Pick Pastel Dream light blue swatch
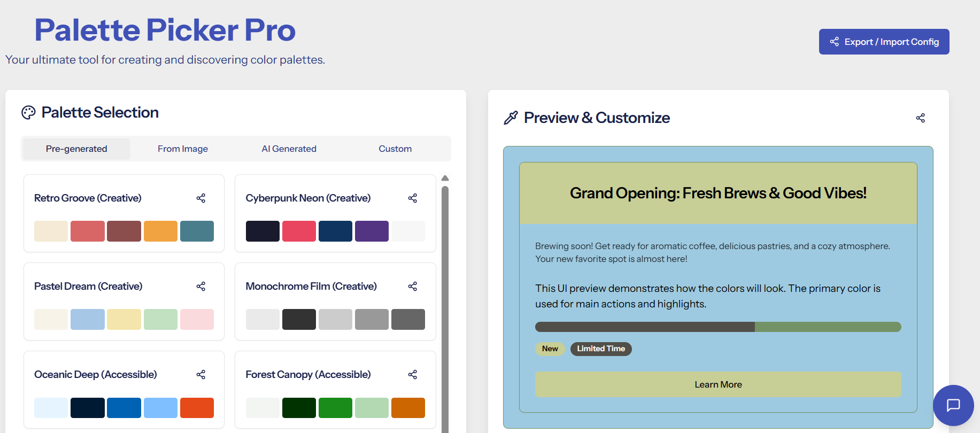Screen dimensions: 980x433 (x=88, y=319)
